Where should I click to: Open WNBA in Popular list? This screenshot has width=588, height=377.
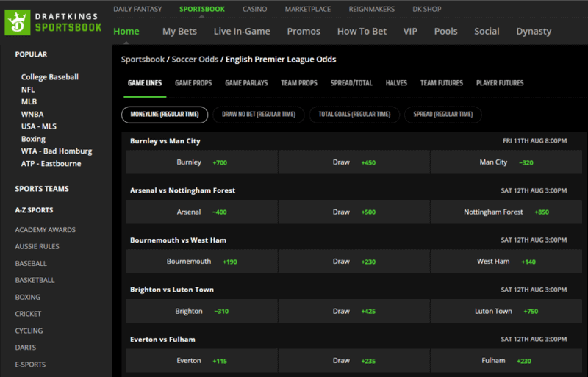(32, 114)
